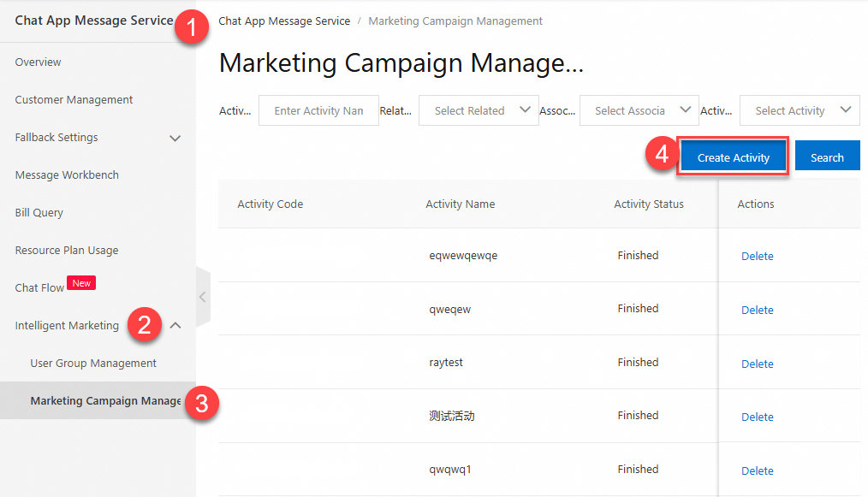Open Bill Query in the sidebar

[39, 213]
